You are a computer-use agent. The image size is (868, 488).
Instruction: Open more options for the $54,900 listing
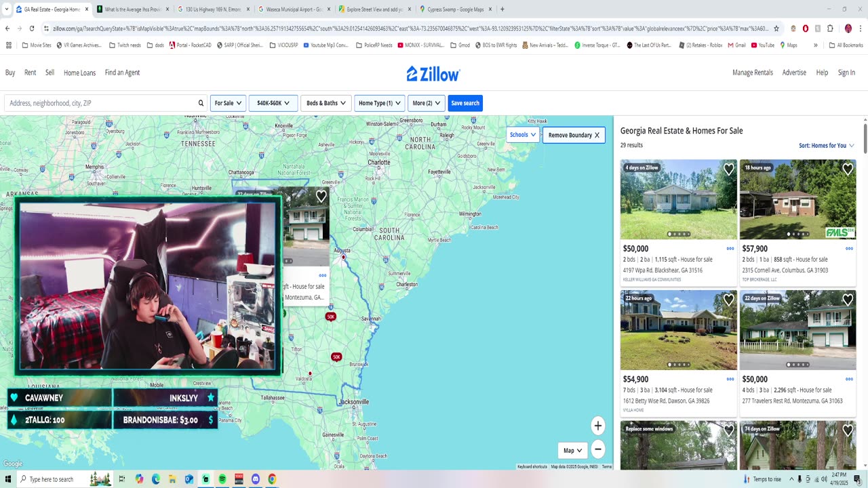pos(730,380)
